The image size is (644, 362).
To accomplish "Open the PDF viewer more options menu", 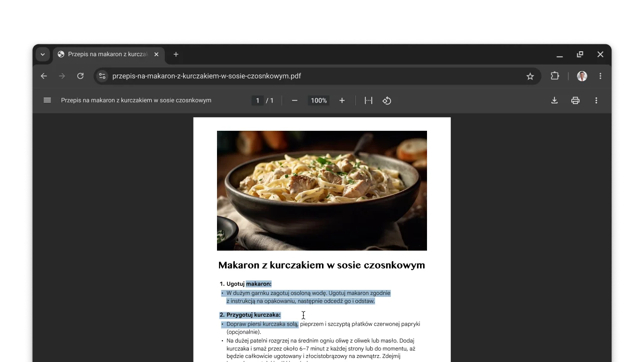I will (x=596, y=100).
